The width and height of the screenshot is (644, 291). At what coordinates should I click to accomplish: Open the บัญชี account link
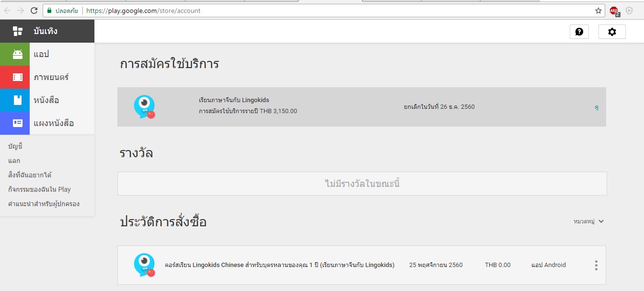[15, 146]
